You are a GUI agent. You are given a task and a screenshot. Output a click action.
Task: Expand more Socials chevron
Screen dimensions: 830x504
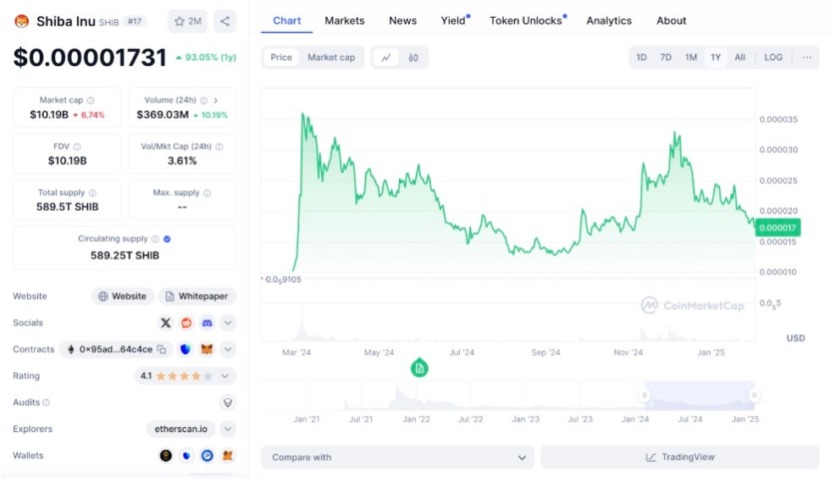pos(228,323)
